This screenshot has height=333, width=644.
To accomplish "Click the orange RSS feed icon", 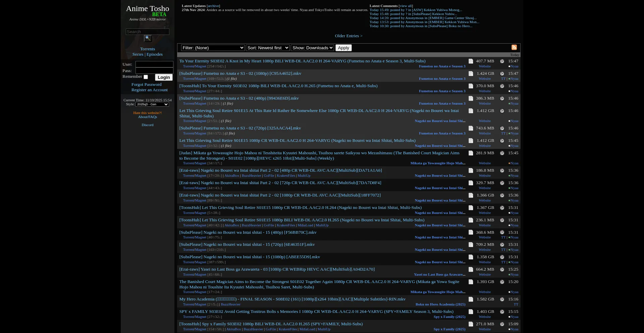I will point(514,47).
